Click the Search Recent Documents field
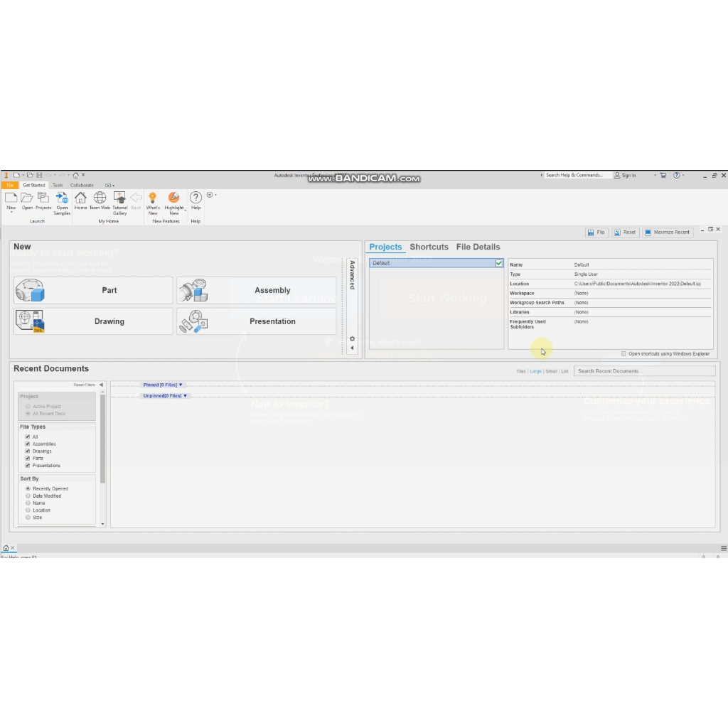 pos(644,371)
